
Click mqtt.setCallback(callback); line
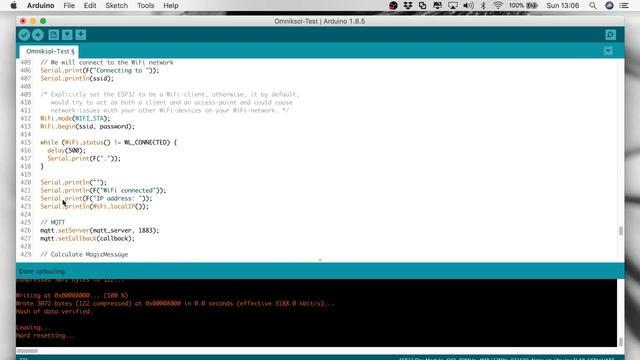87,238
